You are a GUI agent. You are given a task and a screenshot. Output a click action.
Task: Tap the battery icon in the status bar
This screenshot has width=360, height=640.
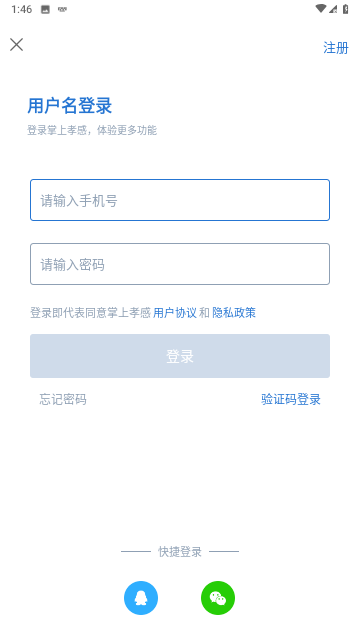[345, 9]
